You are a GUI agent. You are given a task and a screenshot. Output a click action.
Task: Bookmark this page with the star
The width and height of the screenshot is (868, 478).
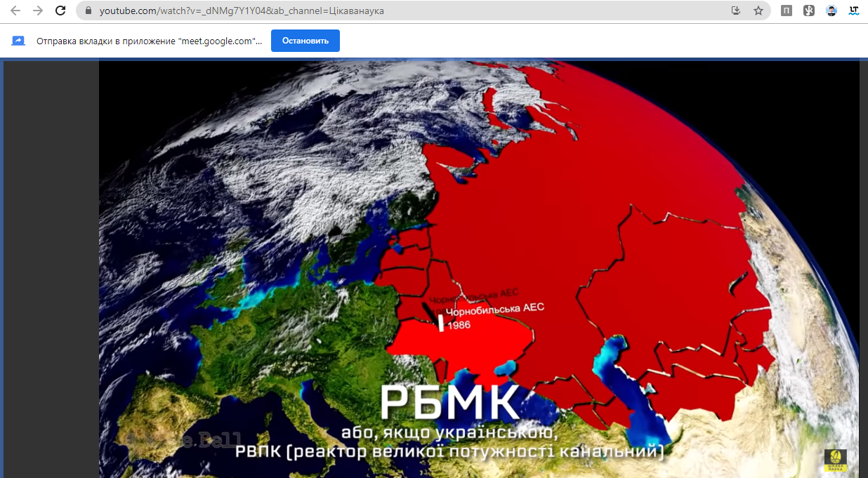[758, 11]
